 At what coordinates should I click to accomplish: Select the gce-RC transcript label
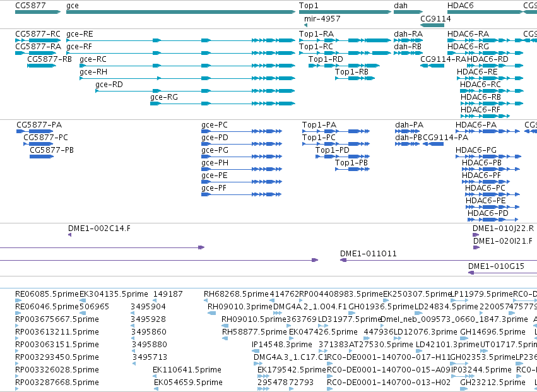tap(93, 59)
